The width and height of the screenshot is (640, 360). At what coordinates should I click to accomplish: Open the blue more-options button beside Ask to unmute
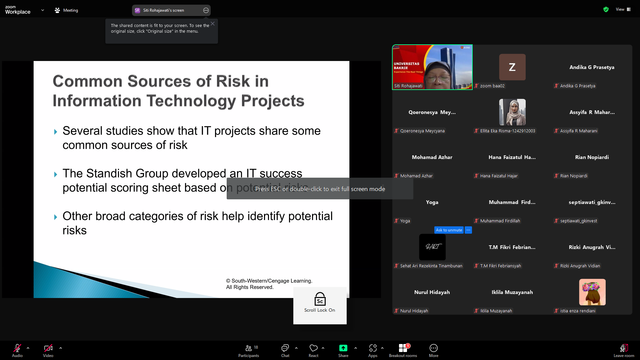[468, 230]
